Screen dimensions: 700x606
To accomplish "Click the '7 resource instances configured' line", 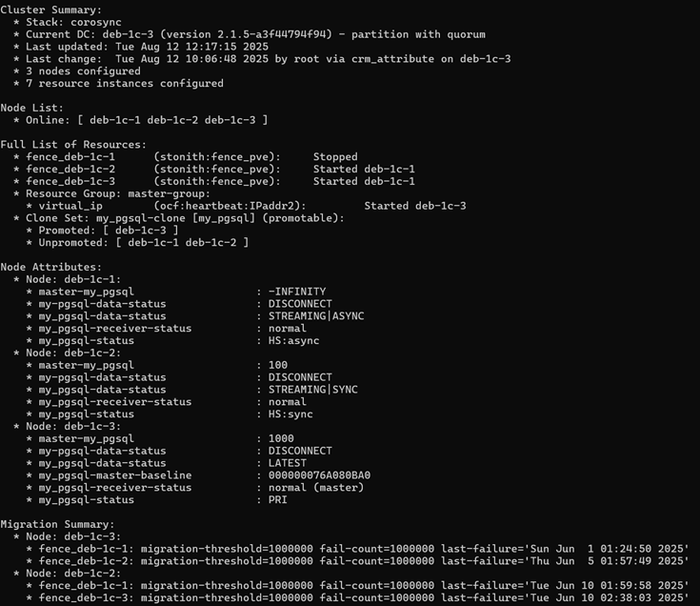I will [x=125, y=83].
